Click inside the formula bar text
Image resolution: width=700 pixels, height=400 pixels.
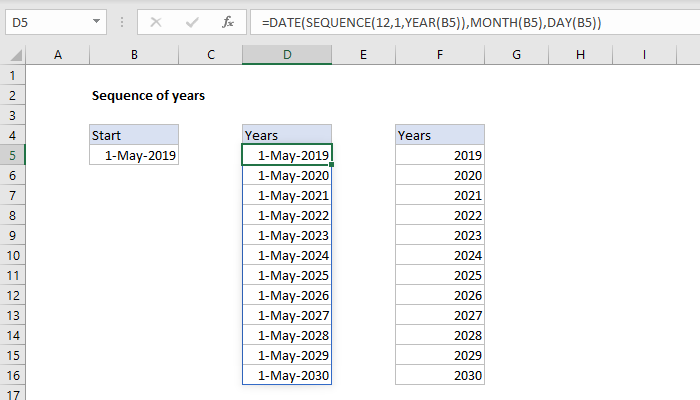450,21
